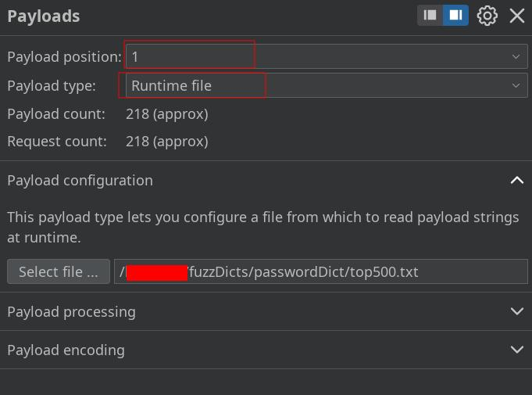Click the Payload count value 218 (approx)
This screenshot has width=532, height=395.
(x=166, y=113)
